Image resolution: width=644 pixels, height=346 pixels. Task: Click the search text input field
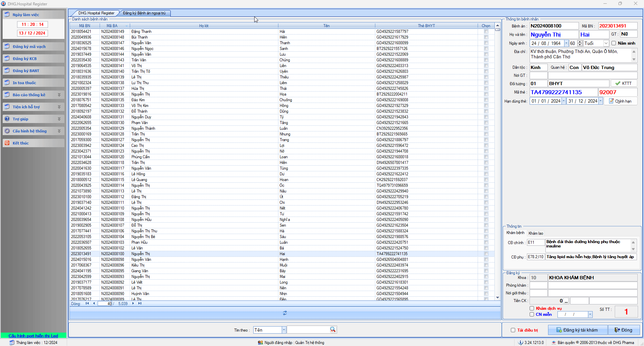tap(308, 330)
